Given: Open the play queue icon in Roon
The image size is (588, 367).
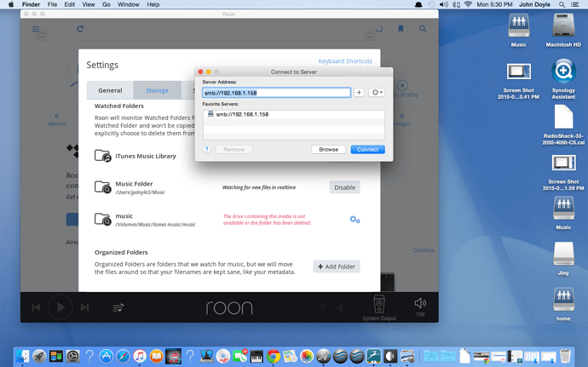Looking at the screenshot, I should [x=118, y=307].
